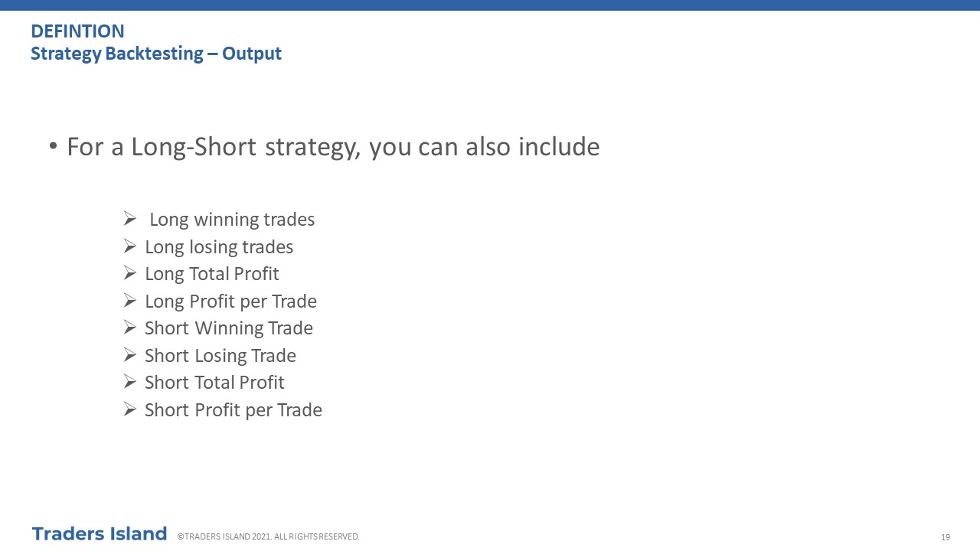This screenshot has height=551, width=980.
Task: Click the Traders Island 2021 copyright notice
Action: tap(269, 536)
